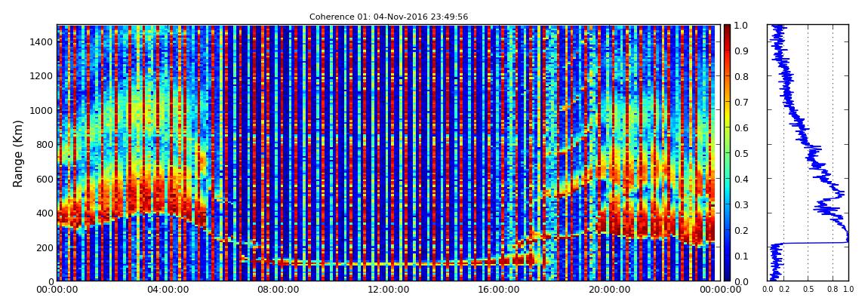Click the colorbar '0.9' tick label

click(740, 51)
